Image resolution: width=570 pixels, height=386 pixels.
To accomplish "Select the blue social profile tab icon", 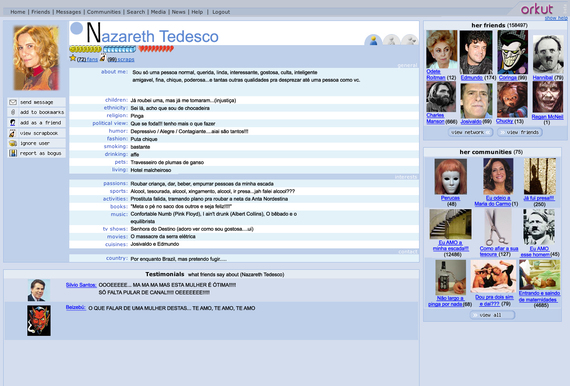I will point(373,40).
